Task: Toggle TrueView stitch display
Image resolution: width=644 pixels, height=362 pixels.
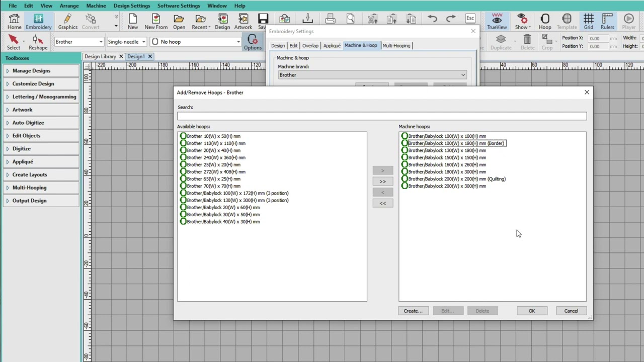Action: (x=497, y=22)
